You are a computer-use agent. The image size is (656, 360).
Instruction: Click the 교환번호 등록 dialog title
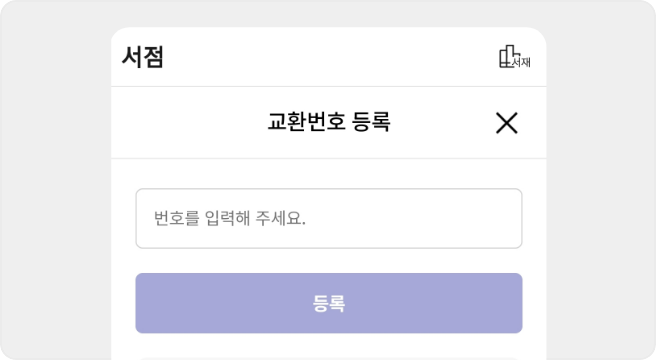(329, 122)
